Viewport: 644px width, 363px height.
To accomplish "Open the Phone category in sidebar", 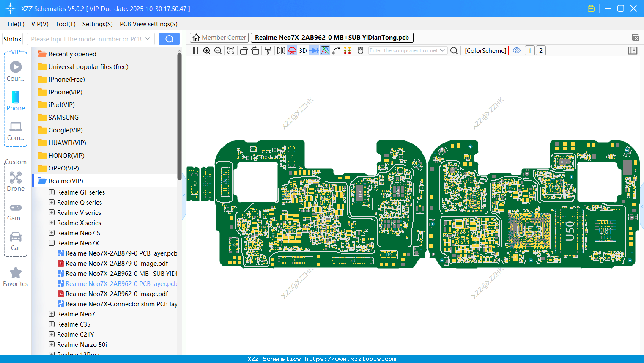I will [x=16, y=101].
